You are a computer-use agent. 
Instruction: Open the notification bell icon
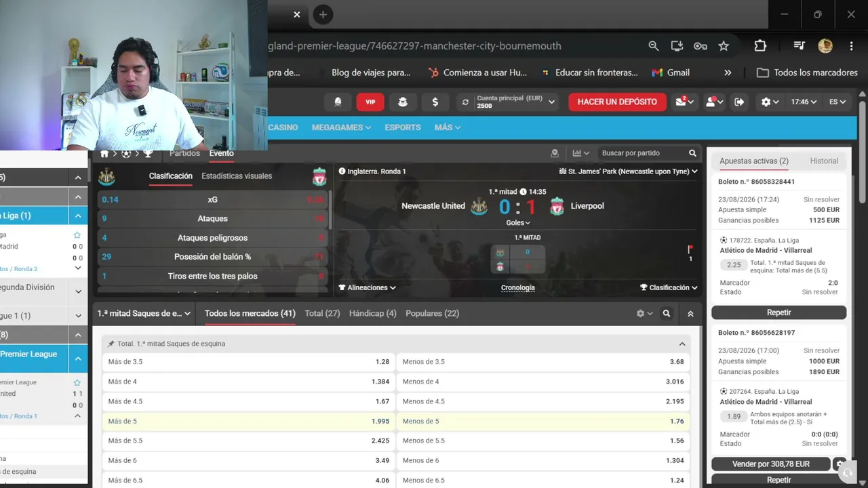coord(338,102)
